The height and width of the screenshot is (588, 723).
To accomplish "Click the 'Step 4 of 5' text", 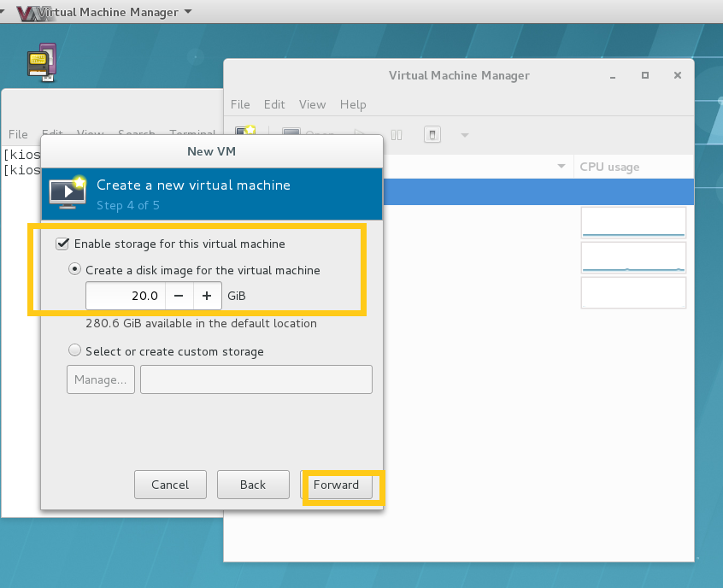I will [128, 205].
